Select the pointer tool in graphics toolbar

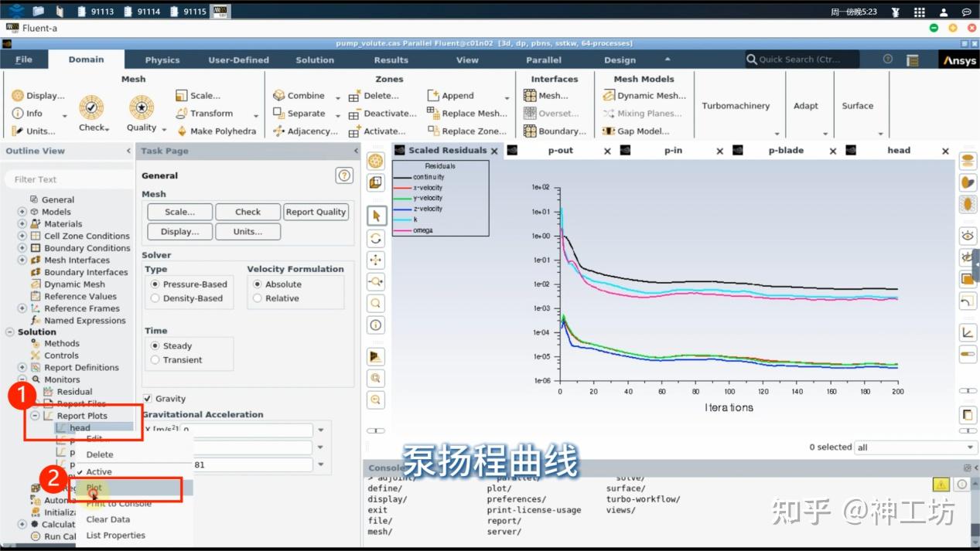pos(376,216)
